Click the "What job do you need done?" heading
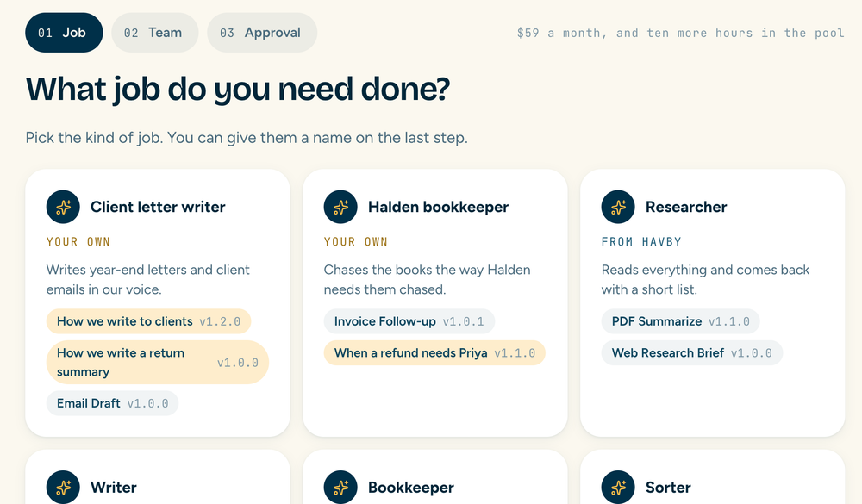Viewport: 862px width, 504px height. coord(238,89)
